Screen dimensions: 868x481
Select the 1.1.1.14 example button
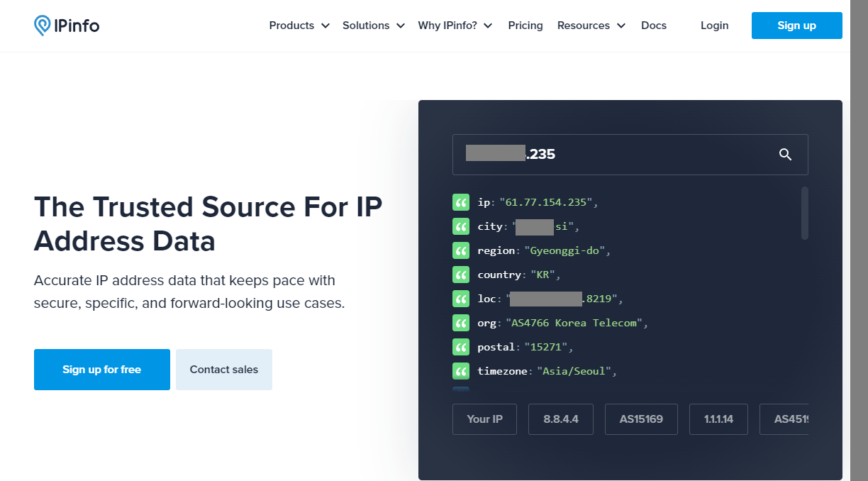pyautogui.click(x=718, y=419)
